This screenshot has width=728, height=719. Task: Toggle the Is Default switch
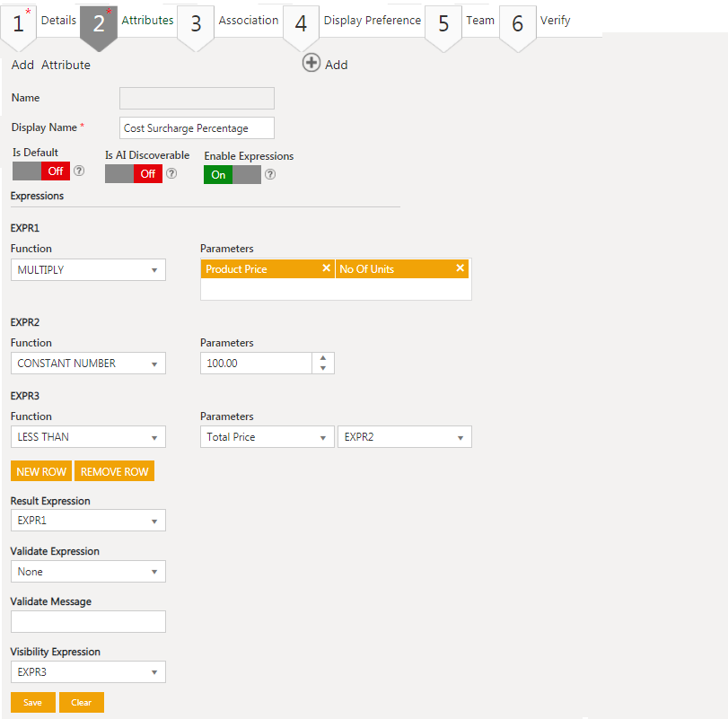pyautogui.click(x=41, y=171)
